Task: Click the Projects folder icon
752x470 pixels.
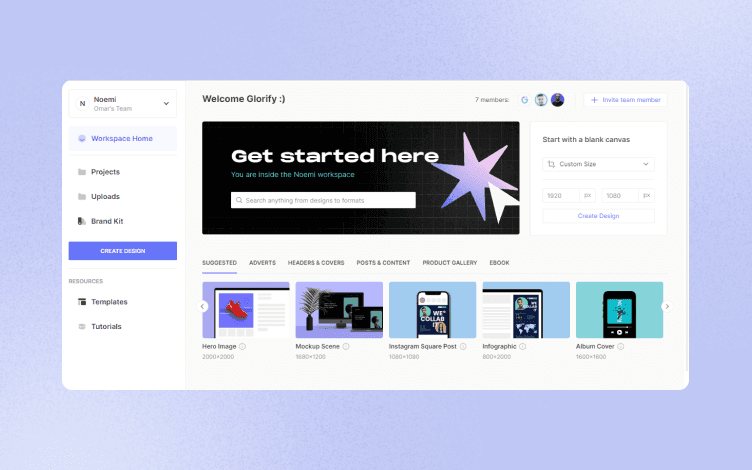Action: 82,172
